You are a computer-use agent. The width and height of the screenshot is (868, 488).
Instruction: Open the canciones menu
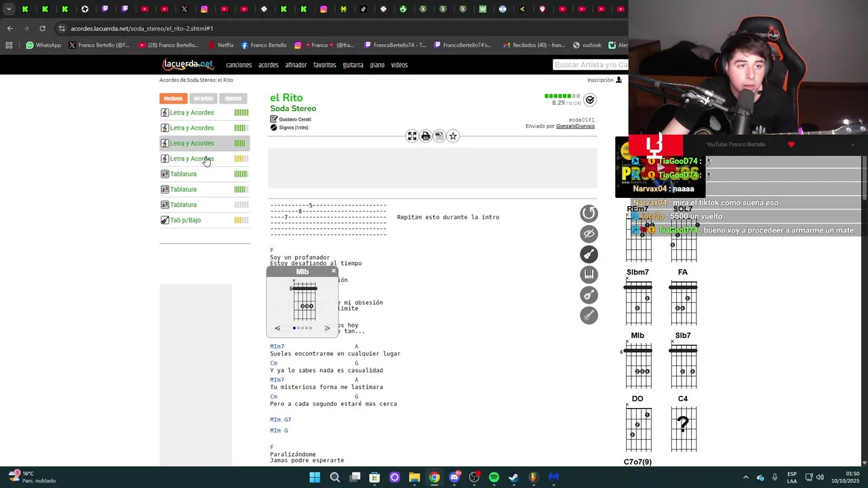239,65
